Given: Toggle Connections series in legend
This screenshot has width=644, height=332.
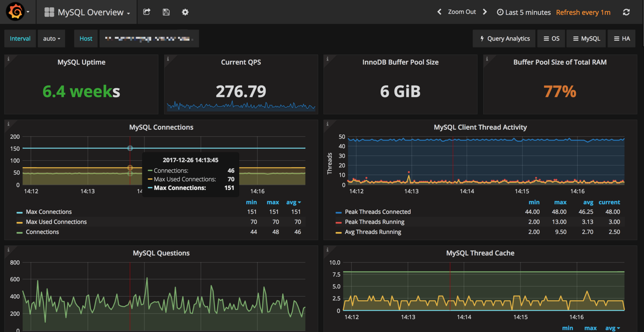Looking at the screenshot, I should (42, 232).
